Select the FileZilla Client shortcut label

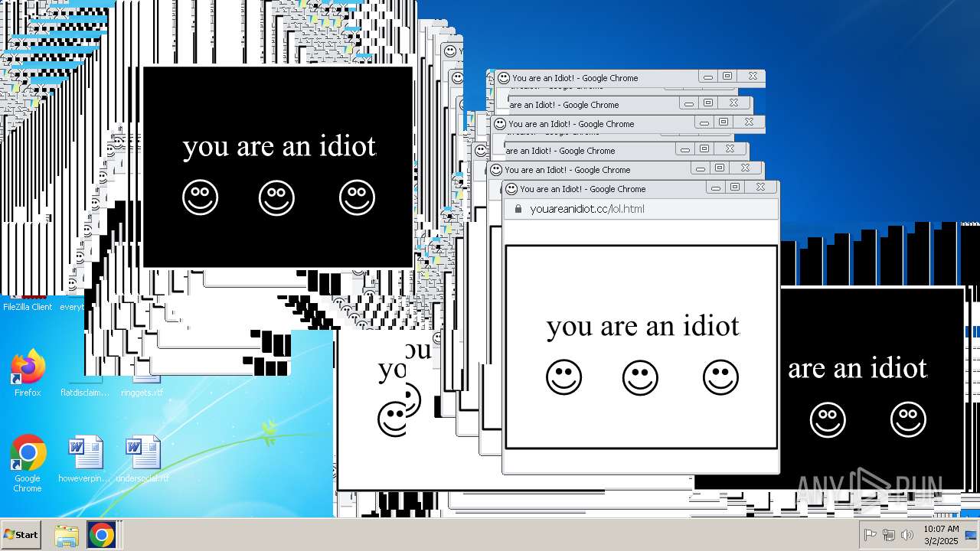(28, 307)
